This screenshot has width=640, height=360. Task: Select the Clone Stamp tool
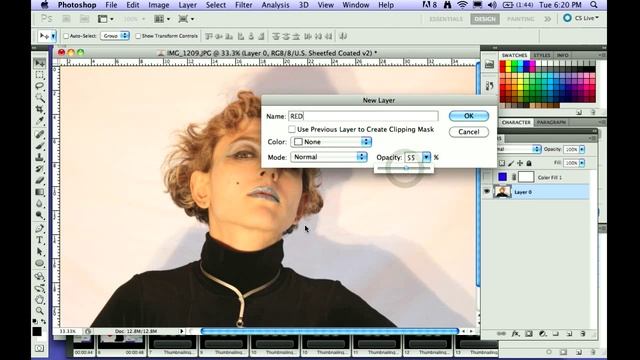[40, 157]
